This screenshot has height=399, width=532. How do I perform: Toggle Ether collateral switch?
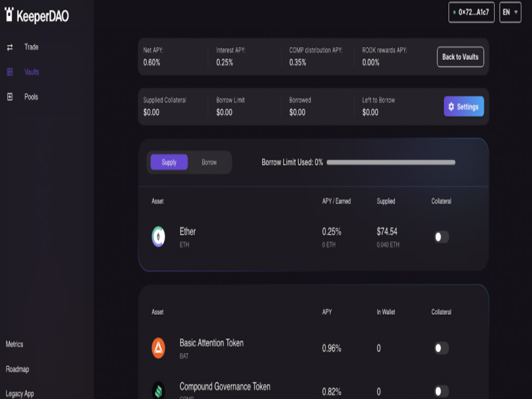[x=441, y=237]
